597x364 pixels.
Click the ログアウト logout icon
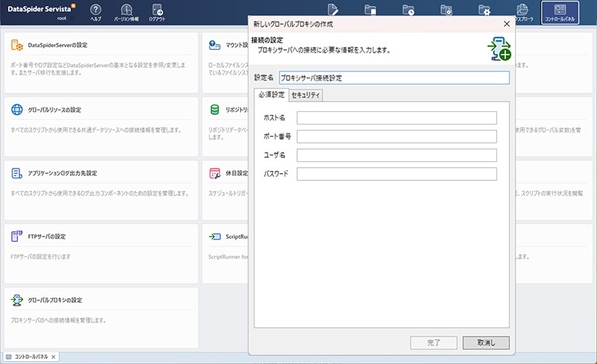point(157,12)
